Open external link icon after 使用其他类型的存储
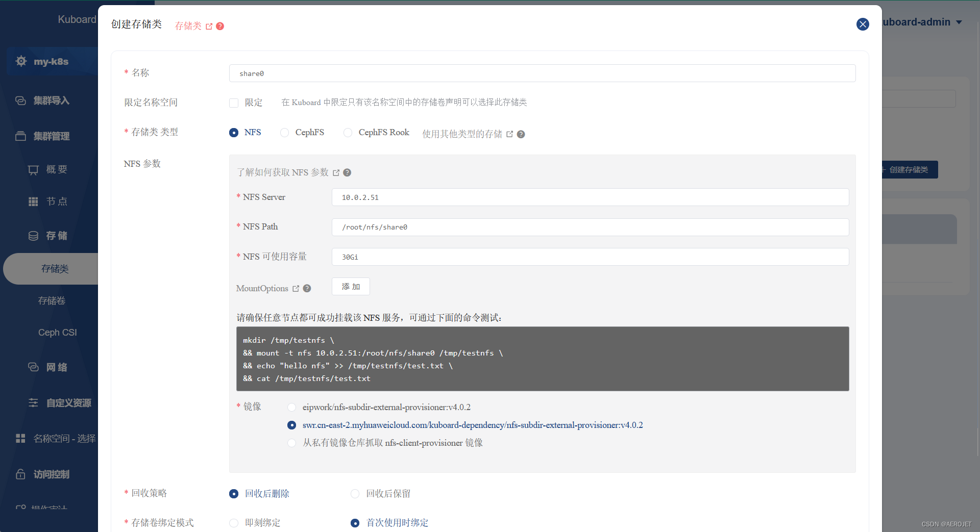The image size is (980, 532). (509, 134)
